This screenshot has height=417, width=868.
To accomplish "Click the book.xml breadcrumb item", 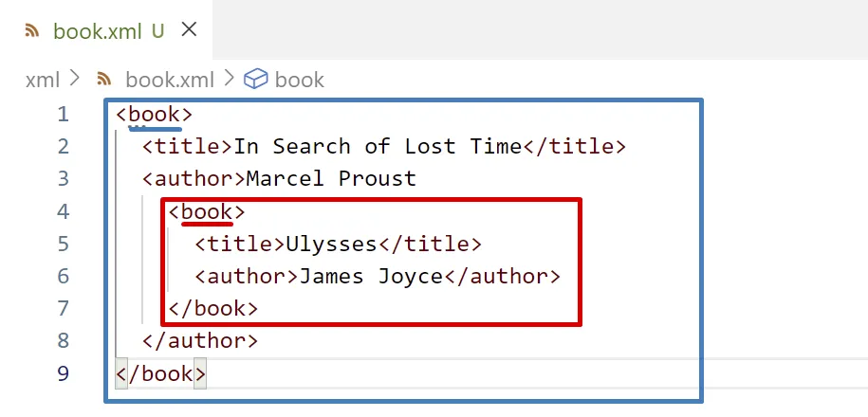I will click(x=169, y=80).
